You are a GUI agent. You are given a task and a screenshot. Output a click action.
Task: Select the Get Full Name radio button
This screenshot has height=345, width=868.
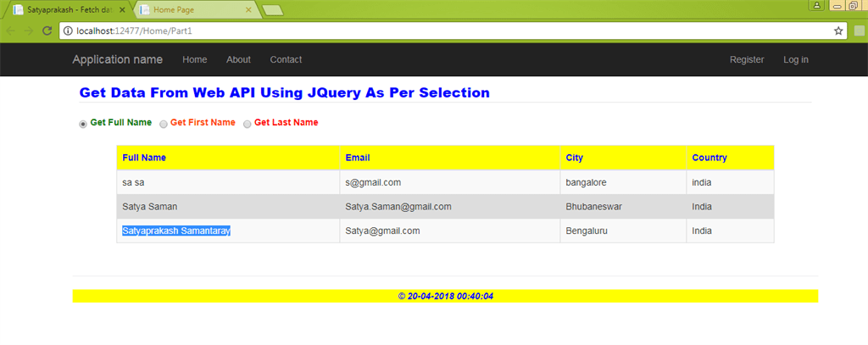[x=83, y=125]
